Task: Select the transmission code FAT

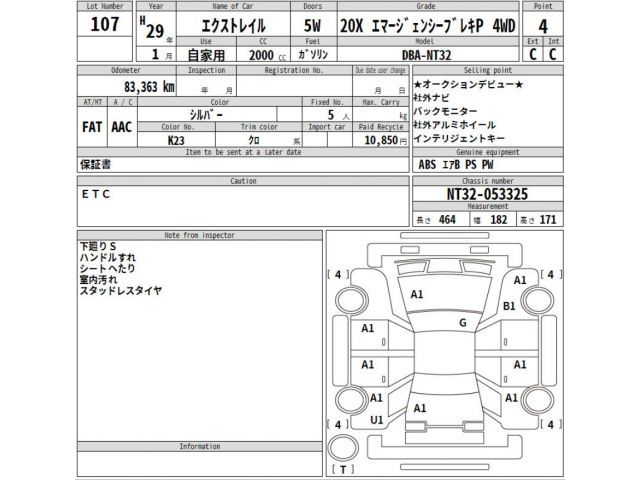Action: point(92,127)
